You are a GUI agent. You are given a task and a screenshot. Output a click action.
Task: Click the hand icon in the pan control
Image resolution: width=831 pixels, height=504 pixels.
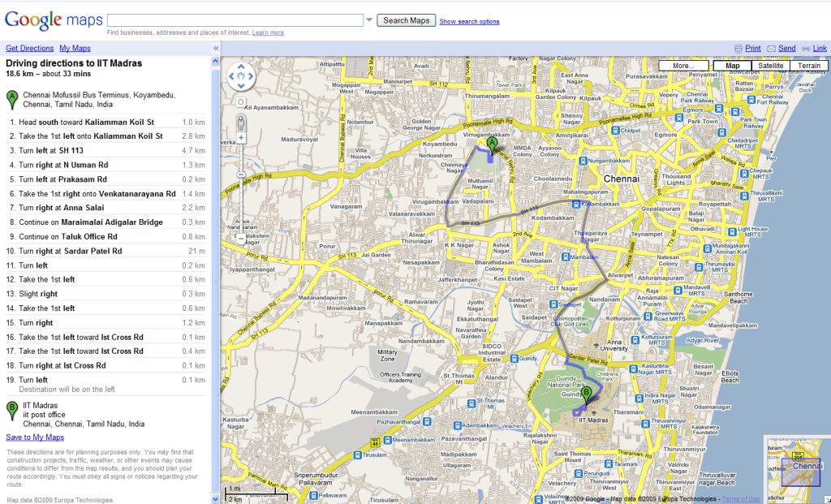[x=241, y=77]
